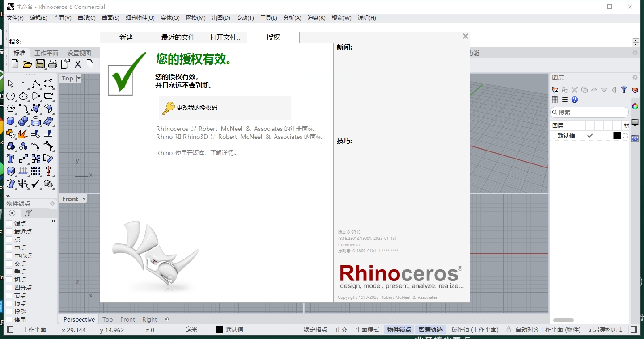This screenshot has width=644, height=339.
Task: Click the Save floppy disk icon
Action: (40, 64)
